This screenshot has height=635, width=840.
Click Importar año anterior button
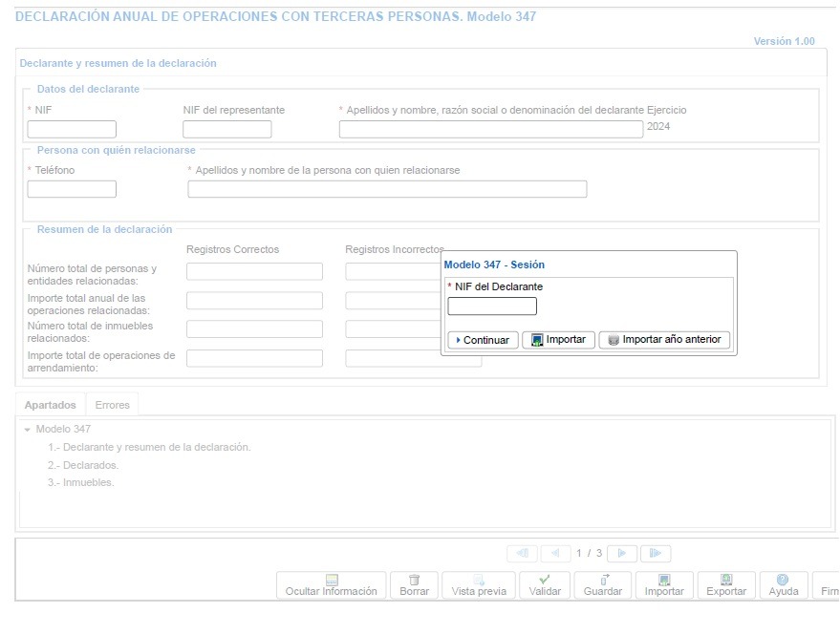(x=664, y=340)
